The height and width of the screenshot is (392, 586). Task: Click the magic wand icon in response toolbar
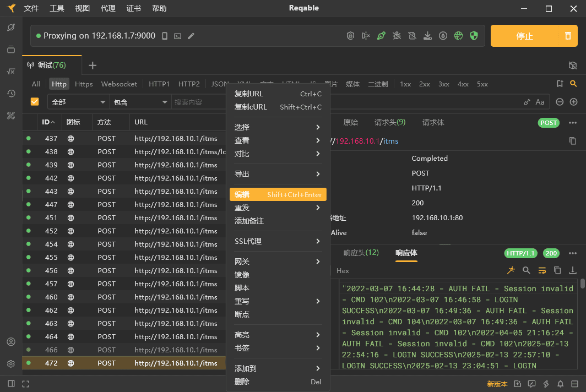tap(511, 270)
